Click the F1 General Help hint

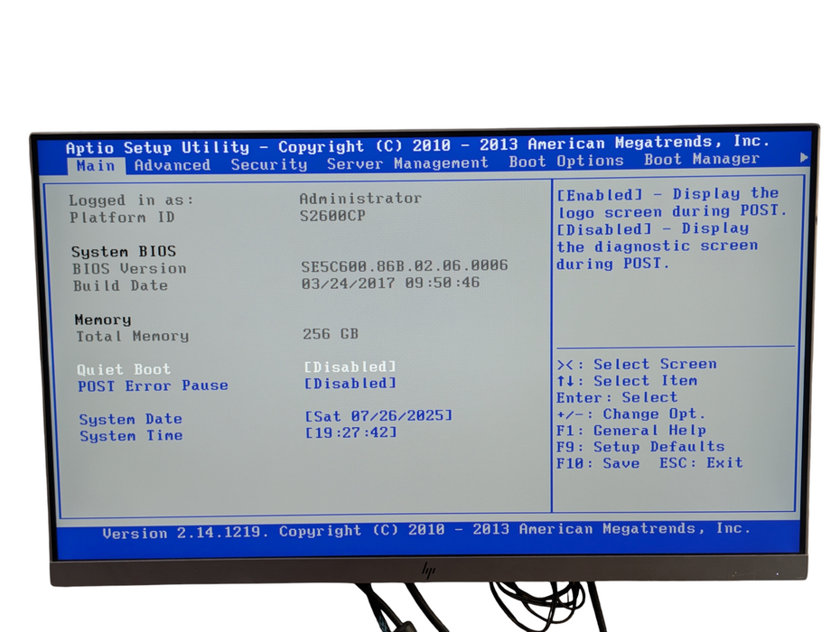(630, 431)
